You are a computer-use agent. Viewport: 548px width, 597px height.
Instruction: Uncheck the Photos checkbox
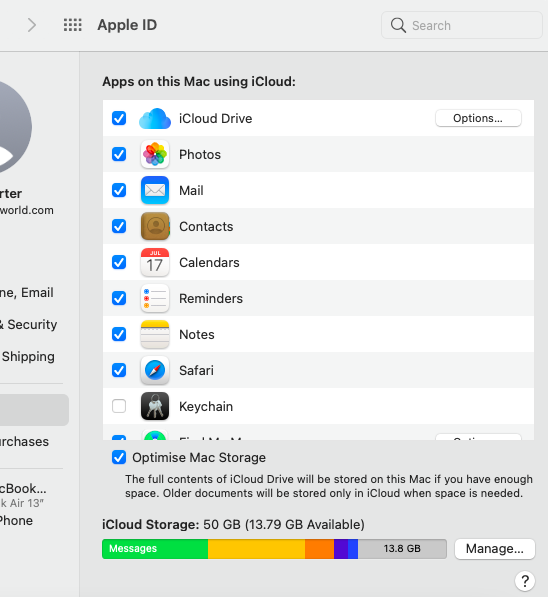pos(119,154)
